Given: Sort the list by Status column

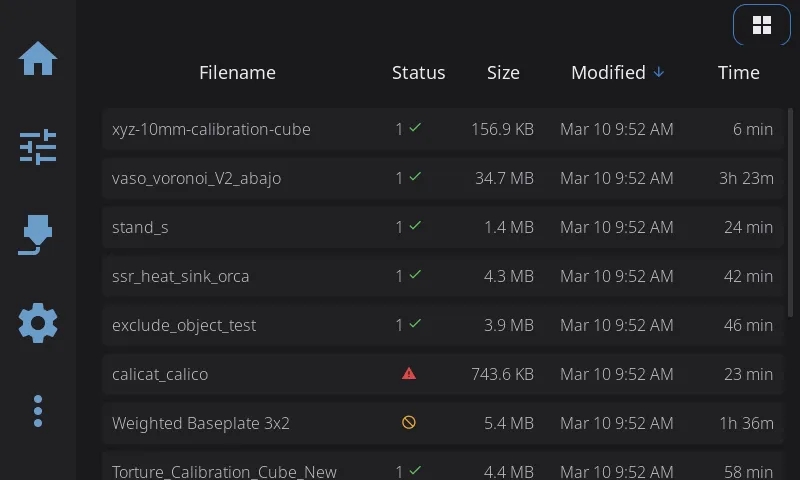Looking at the screenshot, I should (418, 73).
